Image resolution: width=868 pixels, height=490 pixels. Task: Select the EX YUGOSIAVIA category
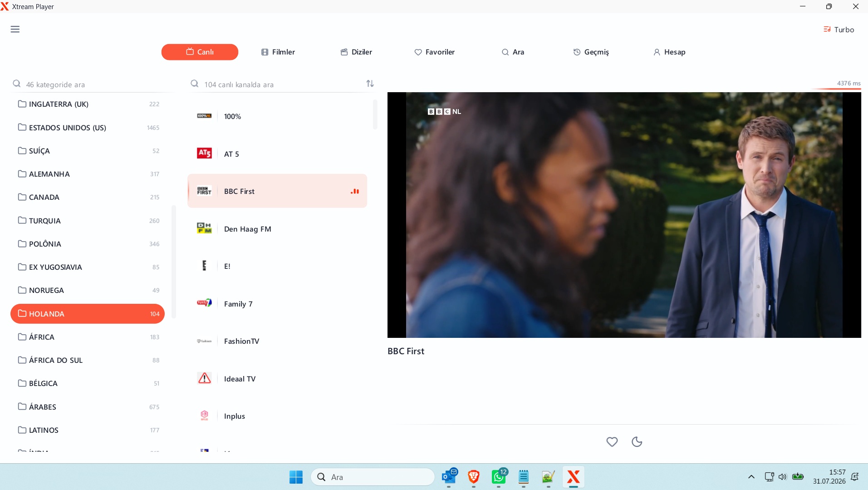[x=88, y=267]
